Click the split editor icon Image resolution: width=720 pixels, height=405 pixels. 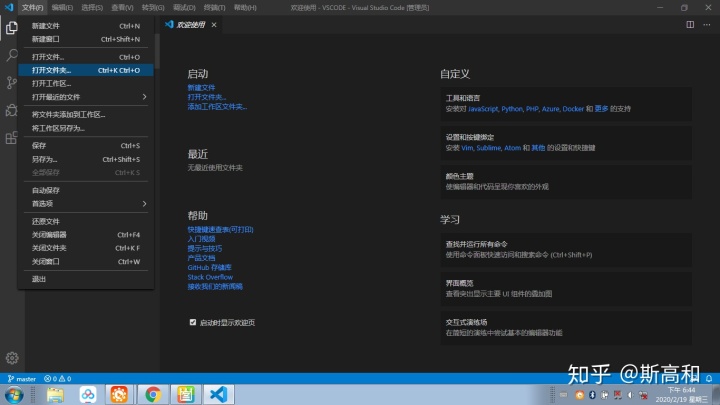690,24
